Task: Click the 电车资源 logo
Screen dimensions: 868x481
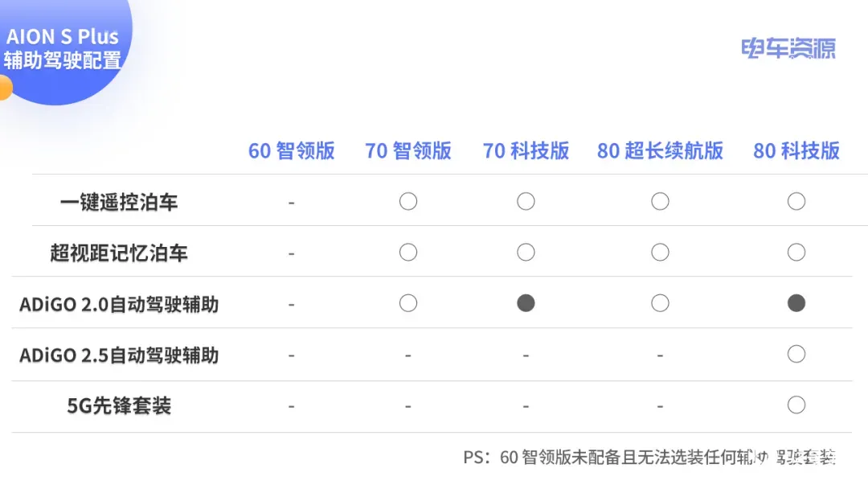Action: [788, 48]
